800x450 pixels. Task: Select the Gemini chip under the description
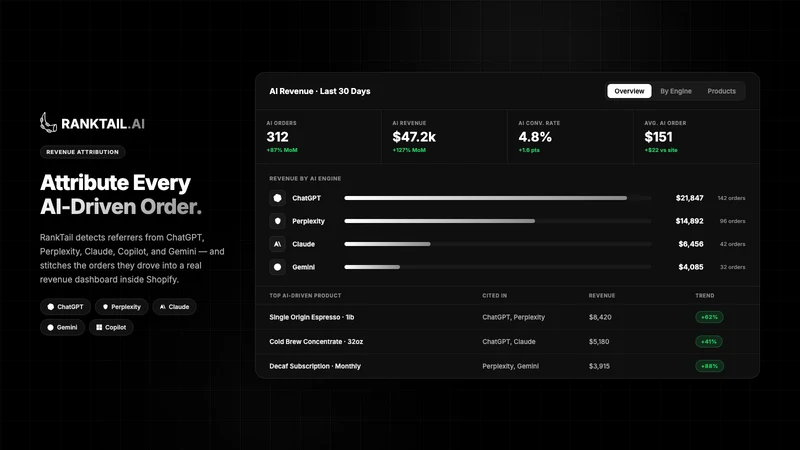(62, 327)
